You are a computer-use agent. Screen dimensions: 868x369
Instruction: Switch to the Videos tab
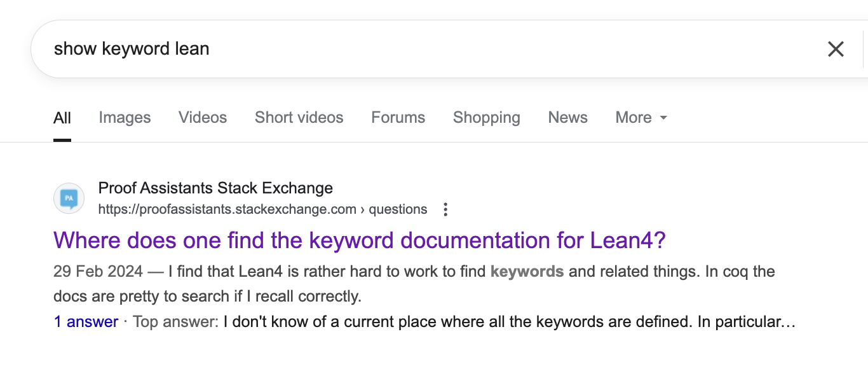pyautogui.click(x=203, y=118)
